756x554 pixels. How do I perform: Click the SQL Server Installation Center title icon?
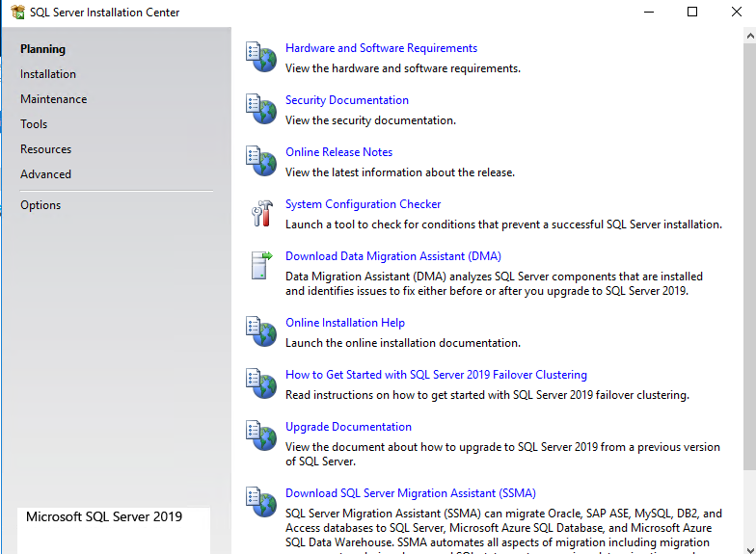coord(17,12)
